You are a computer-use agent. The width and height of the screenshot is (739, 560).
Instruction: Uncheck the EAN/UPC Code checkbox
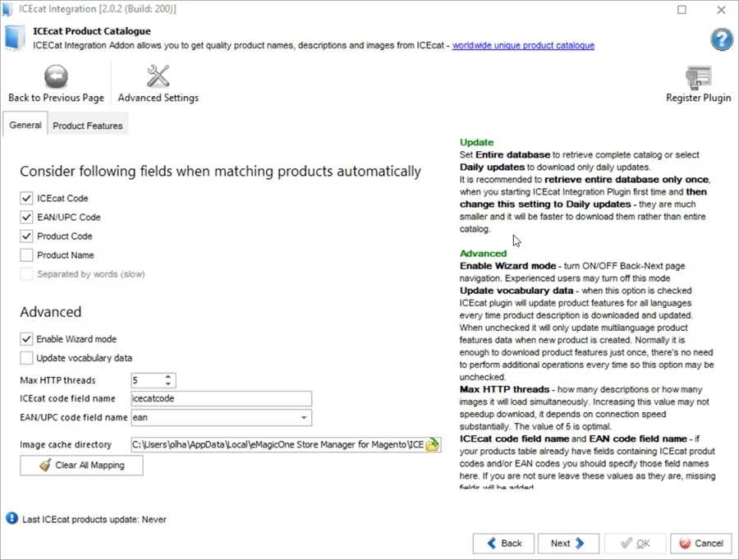[26, 217]
